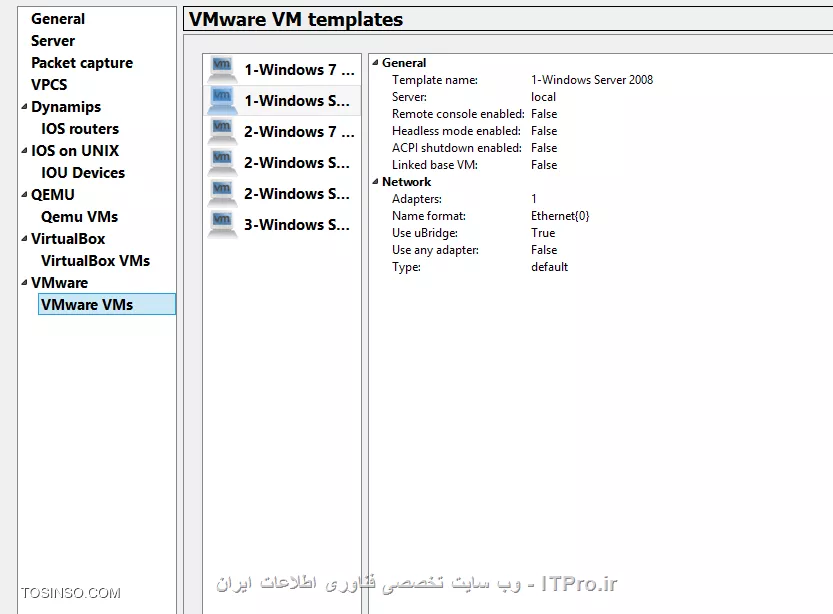Click the VM icon of the second 2-Windows S... template
This screenshot has width=833, height=614.
[222, 193]
